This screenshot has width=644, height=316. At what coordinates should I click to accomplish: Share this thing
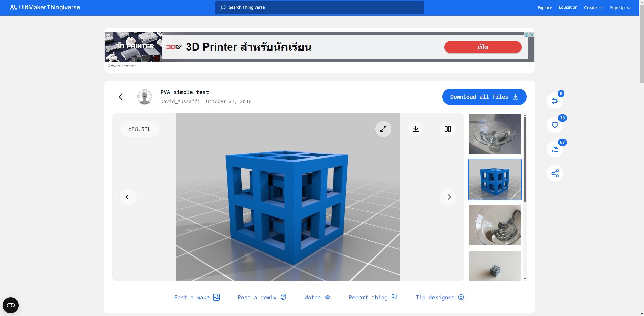tap(554, 173)
